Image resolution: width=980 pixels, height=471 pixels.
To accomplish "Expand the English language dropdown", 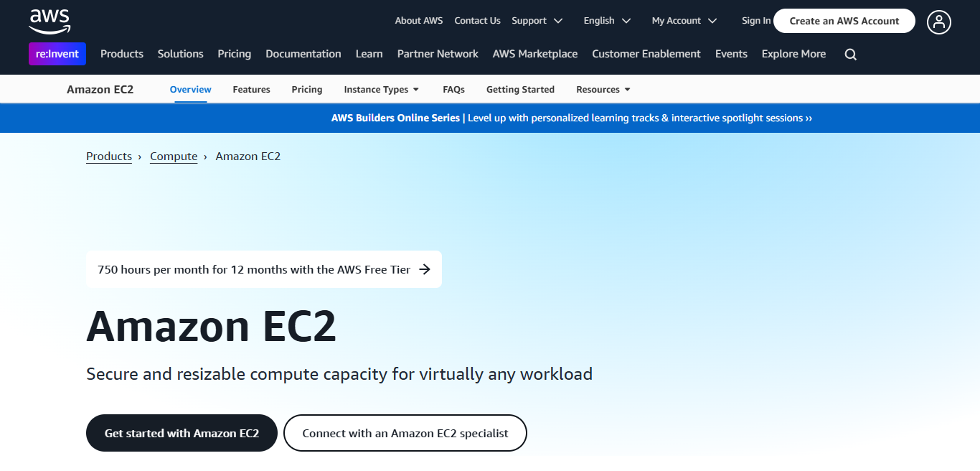I will pyautogui.click(x=607, y=21).
